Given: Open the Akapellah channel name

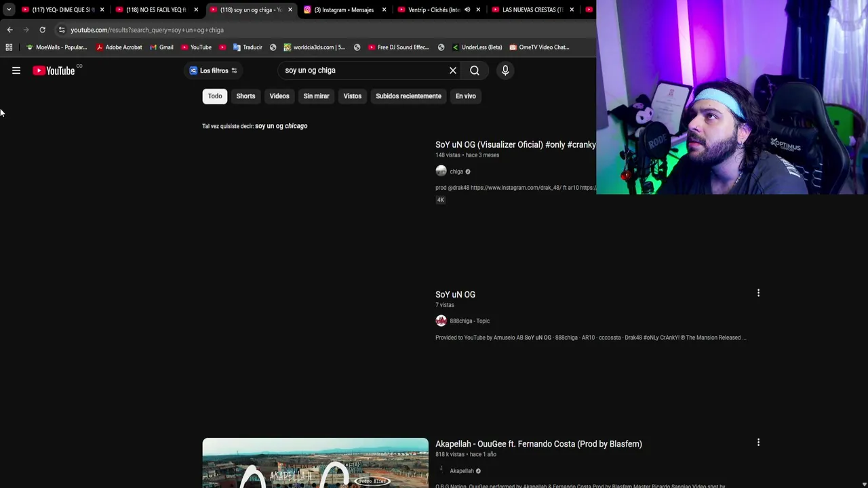Looking at the screenshot, I should click(x=462, y=471).
